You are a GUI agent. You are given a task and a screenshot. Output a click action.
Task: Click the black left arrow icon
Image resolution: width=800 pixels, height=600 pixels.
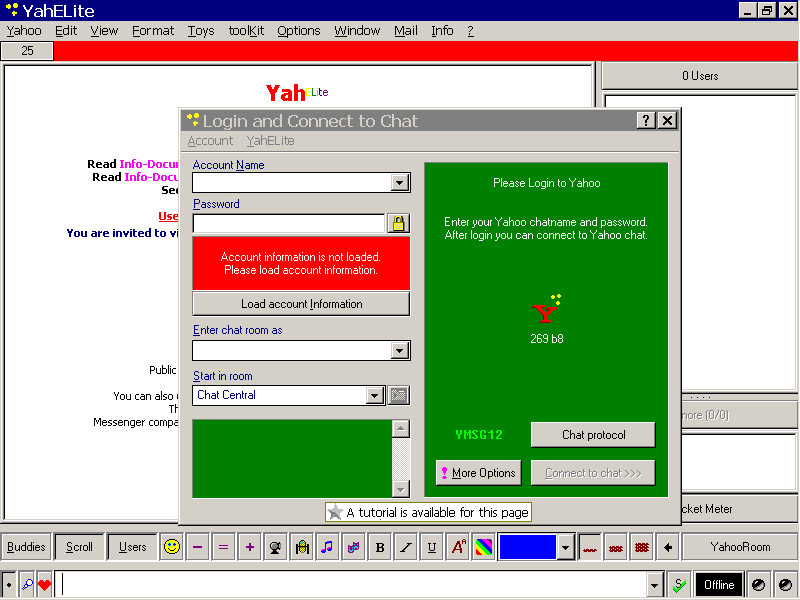coord(668,547)
